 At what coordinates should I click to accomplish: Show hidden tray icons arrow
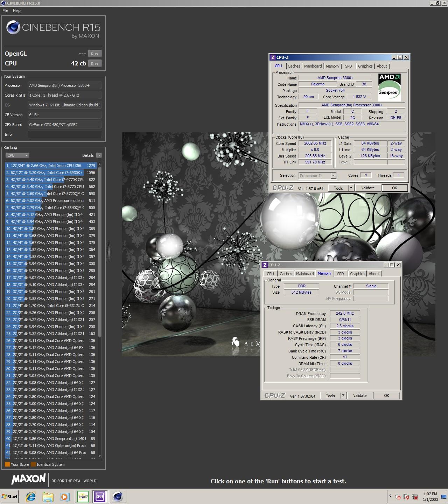390,496
